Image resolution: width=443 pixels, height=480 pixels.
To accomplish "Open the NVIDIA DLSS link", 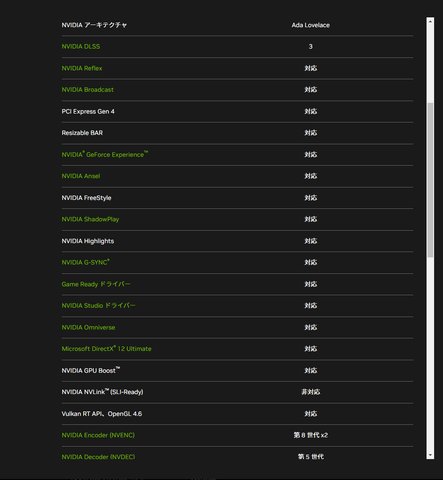I will [x=81, y=47].
